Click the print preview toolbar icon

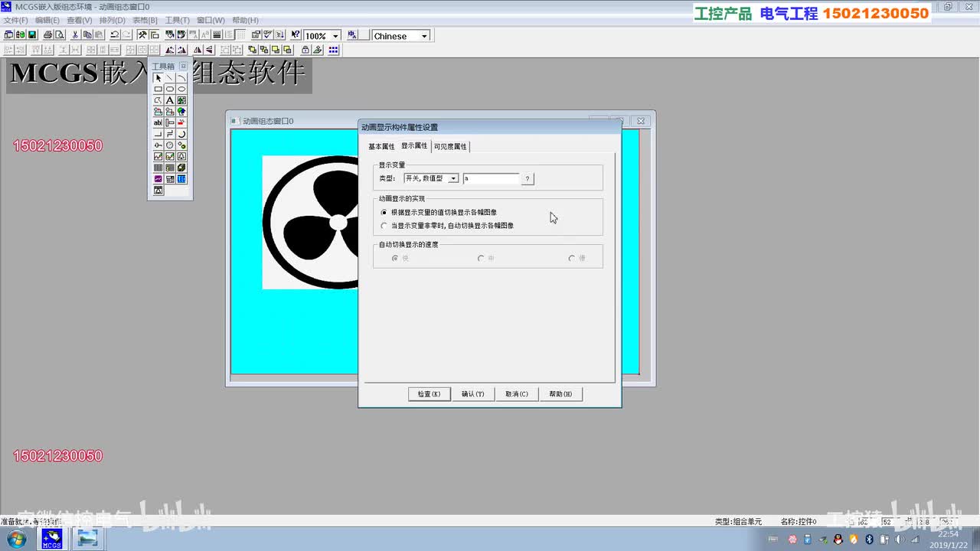point(59,35)
